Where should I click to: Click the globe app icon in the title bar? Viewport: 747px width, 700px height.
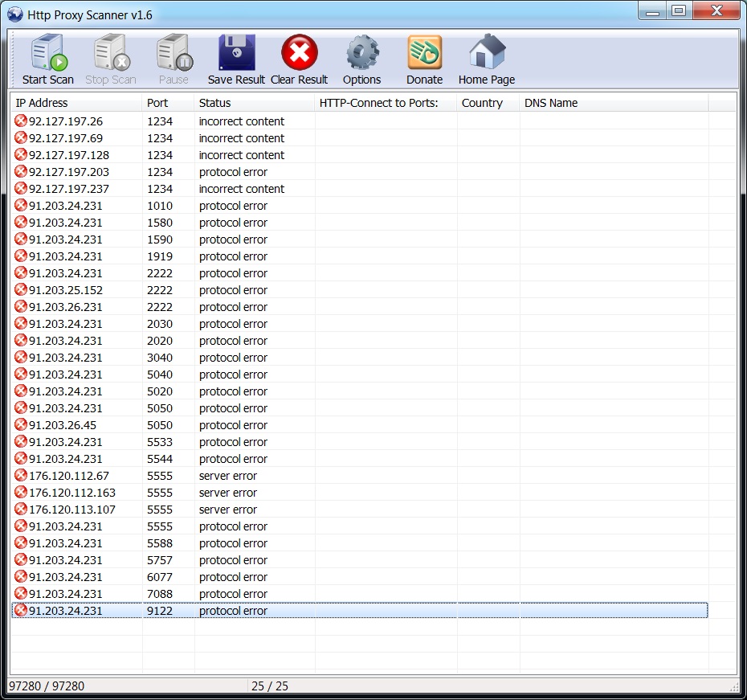point(15,14)
